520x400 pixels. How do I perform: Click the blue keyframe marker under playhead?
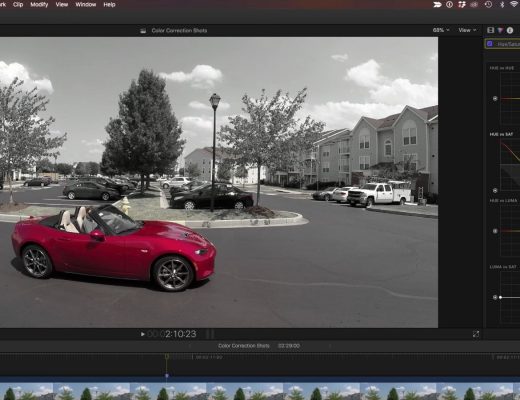[167, 375]
